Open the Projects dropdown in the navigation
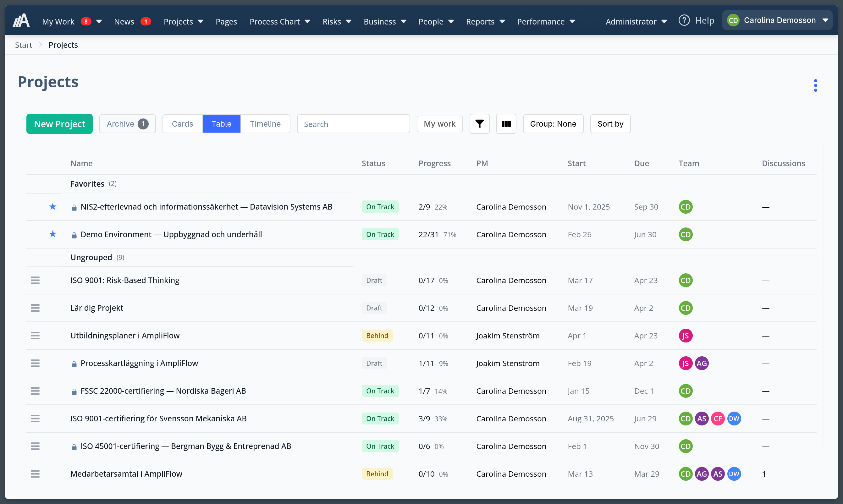 click(184, 21)
